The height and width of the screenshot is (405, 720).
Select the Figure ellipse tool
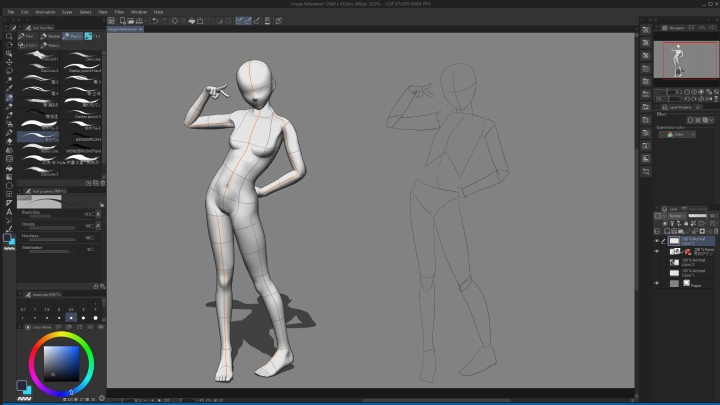[9, 186]
